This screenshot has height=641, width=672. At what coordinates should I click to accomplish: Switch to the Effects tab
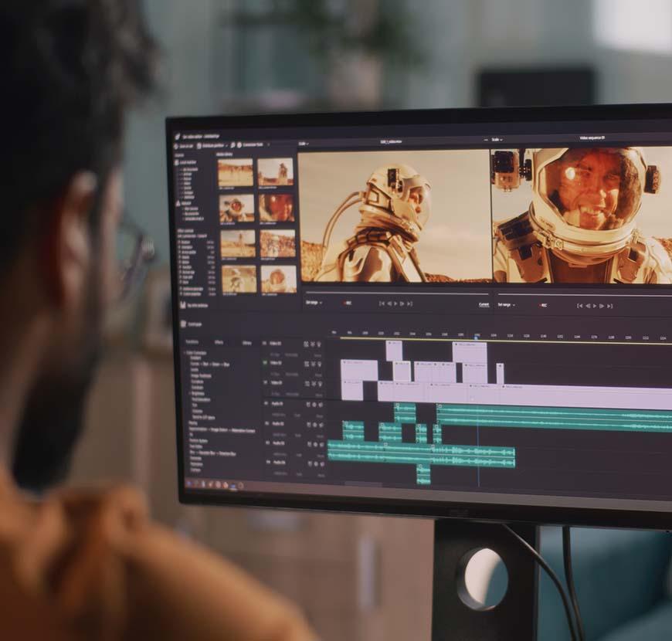219,341
